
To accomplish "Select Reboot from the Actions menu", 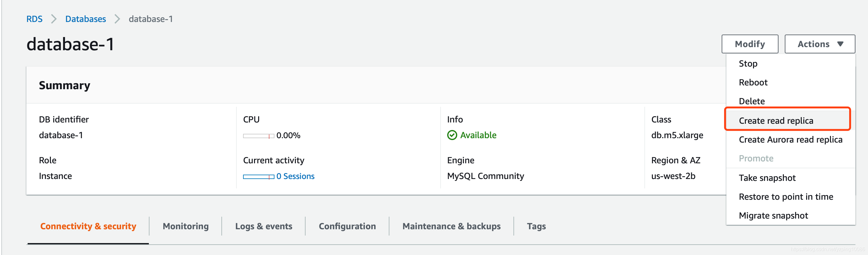I will (x=753, y=83).
